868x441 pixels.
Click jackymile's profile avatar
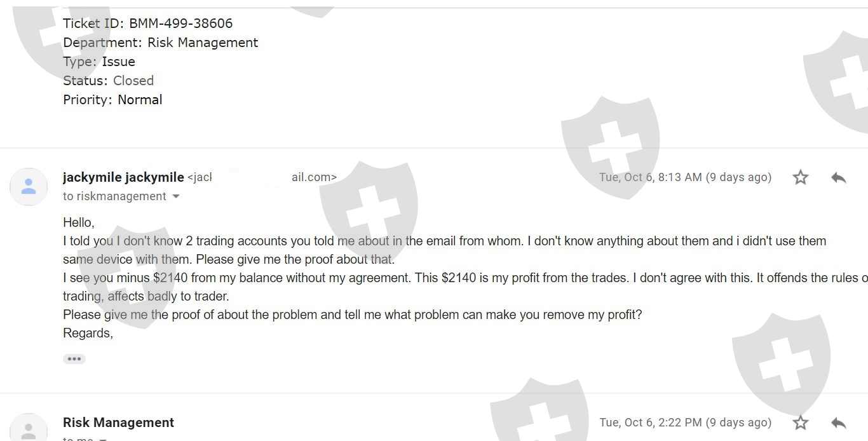29,187
